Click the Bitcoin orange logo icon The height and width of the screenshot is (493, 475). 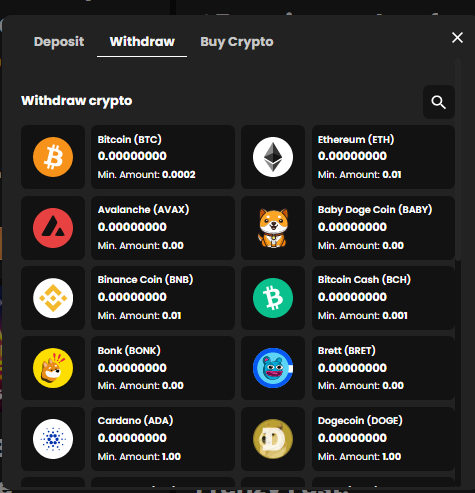pos(53,157)
